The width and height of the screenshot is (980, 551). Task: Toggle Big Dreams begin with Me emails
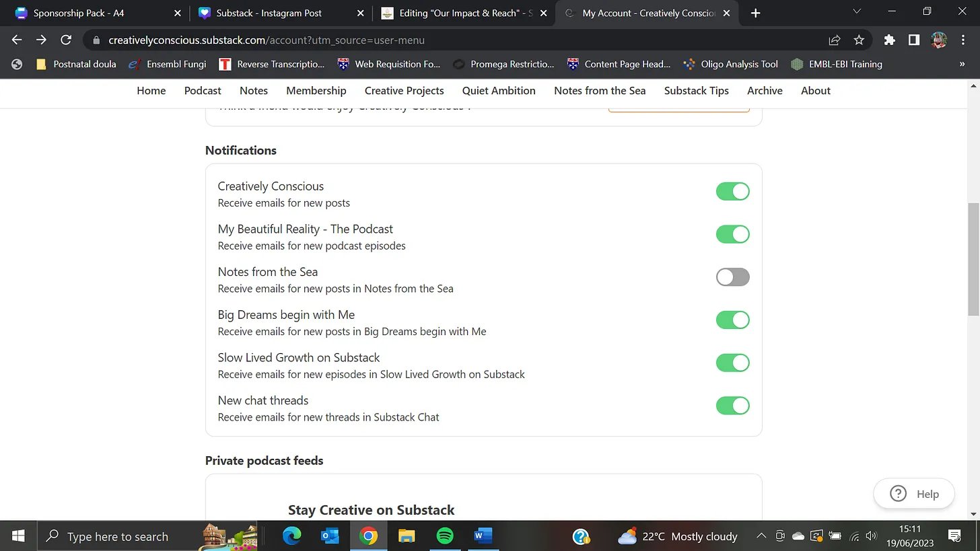click(732, 320)
